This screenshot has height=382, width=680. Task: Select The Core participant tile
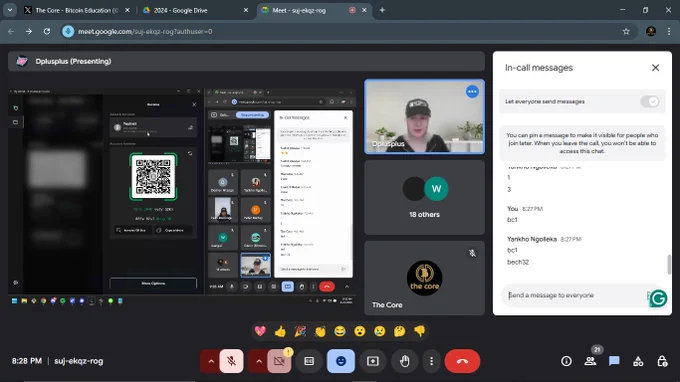425,278
